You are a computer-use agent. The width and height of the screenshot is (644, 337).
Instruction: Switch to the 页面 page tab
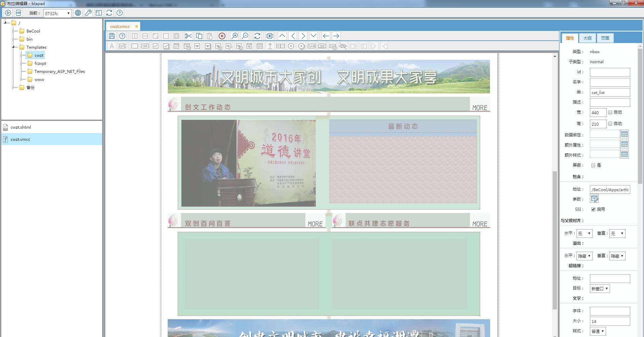point(605,38)
